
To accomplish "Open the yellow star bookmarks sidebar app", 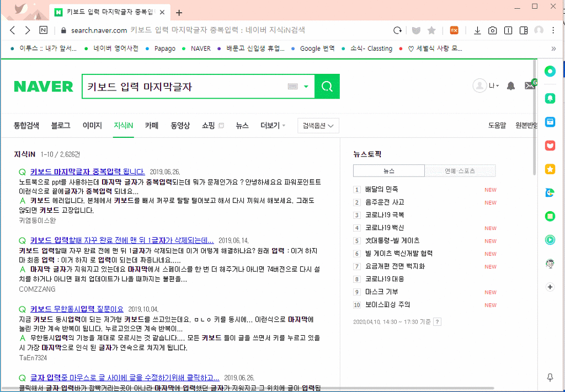I will 550,169.
